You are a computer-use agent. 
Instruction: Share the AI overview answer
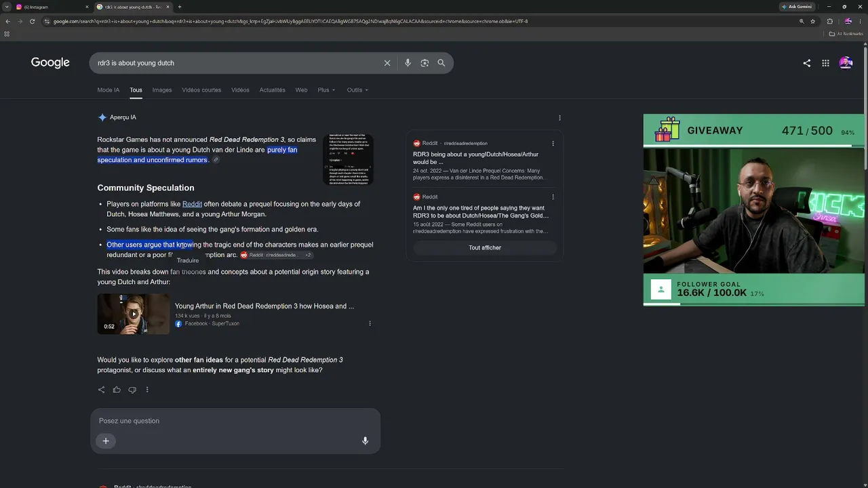pos(102,390)
